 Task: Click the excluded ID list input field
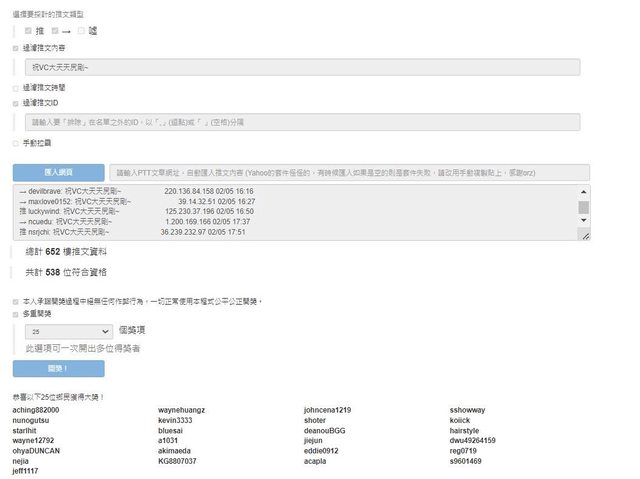coord(302,122)
